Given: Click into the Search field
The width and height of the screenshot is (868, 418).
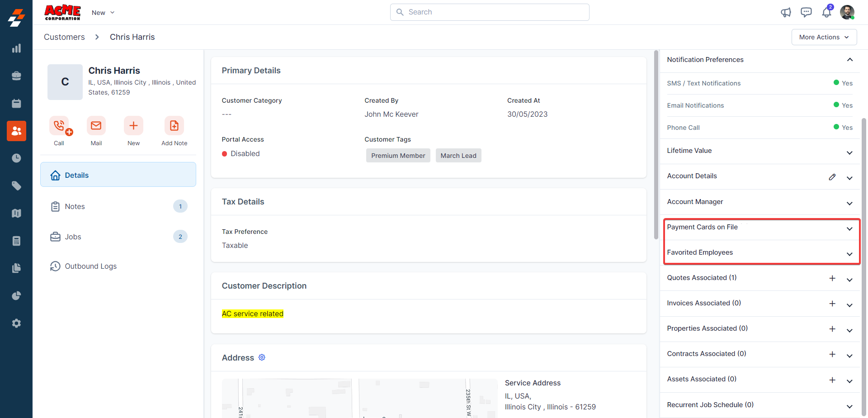Looking at the screenshot, I should [490, 12].
